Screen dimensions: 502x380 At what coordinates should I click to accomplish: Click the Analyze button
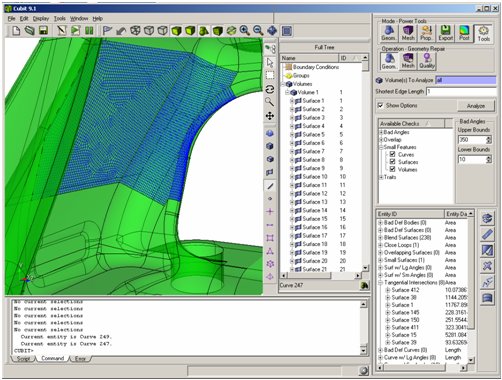click(476, 106)
